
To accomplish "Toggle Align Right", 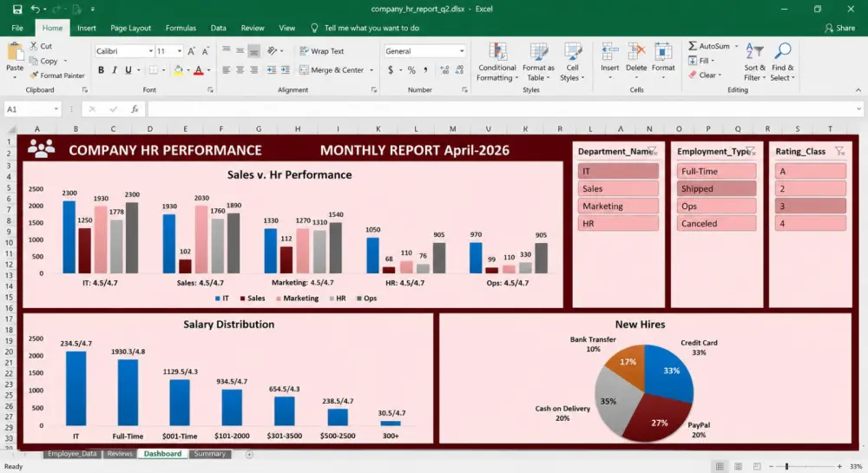I will 253,69.
